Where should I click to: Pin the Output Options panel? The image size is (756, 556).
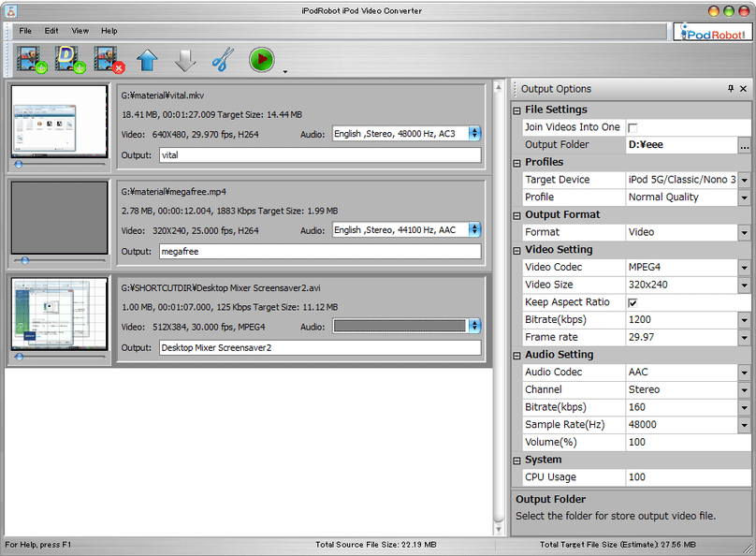coord(731,88)
